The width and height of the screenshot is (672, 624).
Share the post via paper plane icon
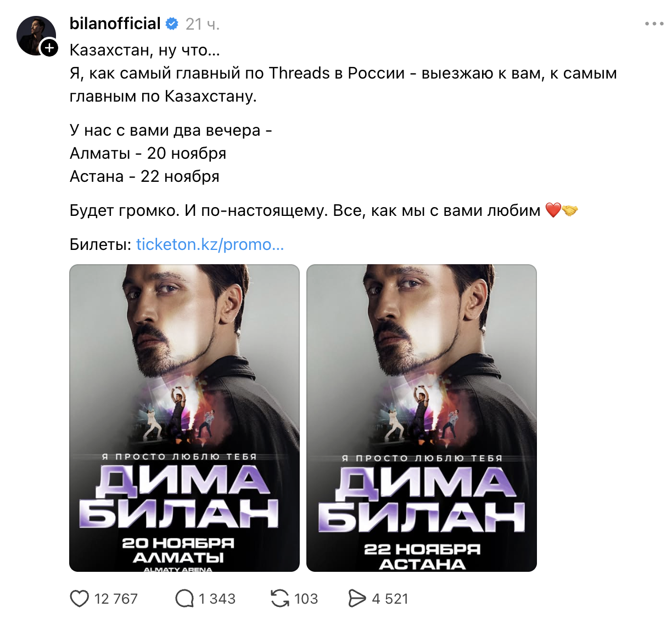click(x=357, y=599)
